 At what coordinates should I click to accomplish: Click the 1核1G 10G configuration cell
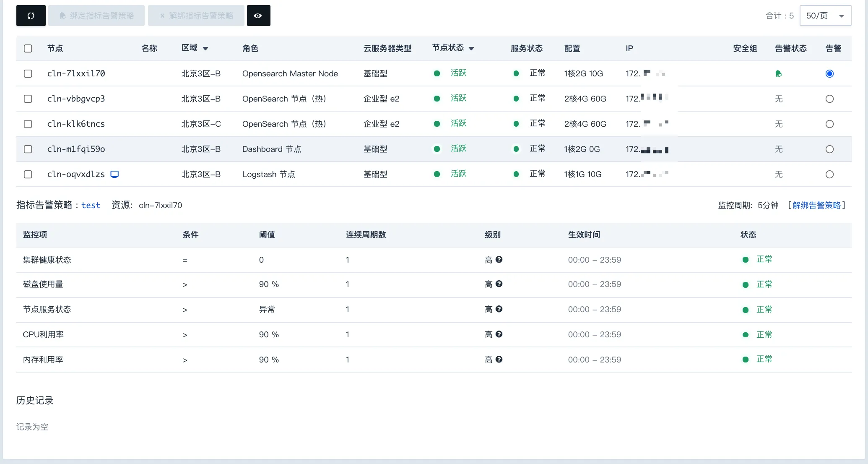coord(583,174)
